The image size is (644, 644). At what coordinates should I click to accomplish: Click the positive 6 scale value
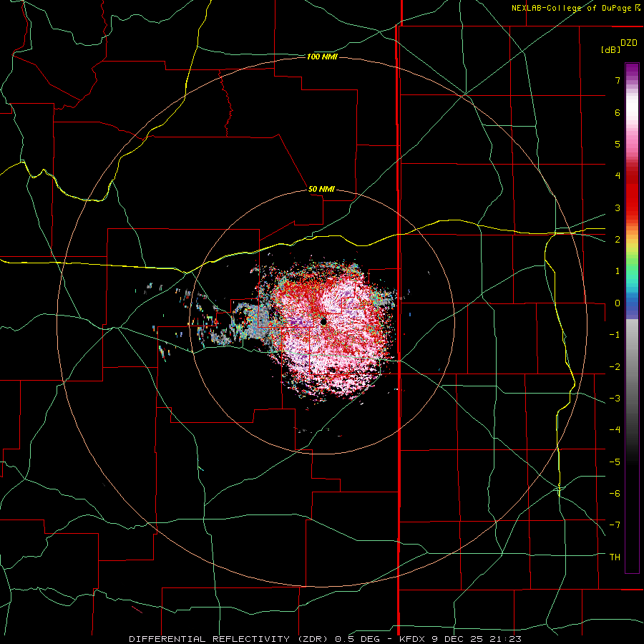point(618,112)
